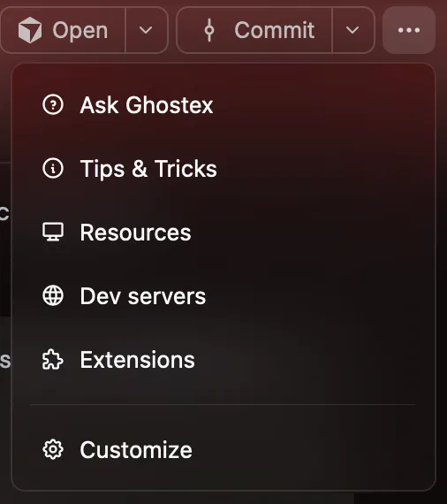
Task: Click the cube icon on Open button
Action: pyautogui.click(x=30, y=30)
